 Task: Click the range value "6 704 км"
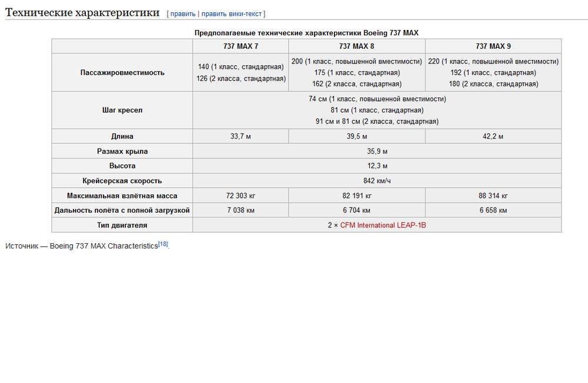(357, 210)
